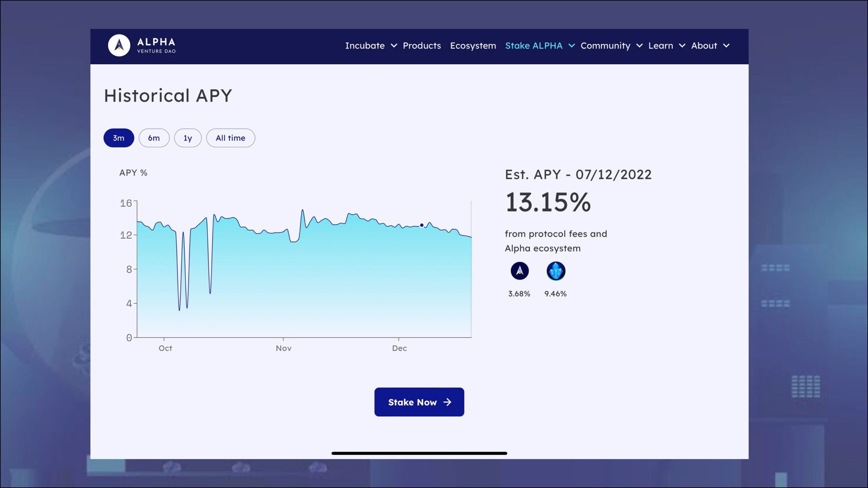Expand the Learn dropdown chevron

tap(682, 46)
